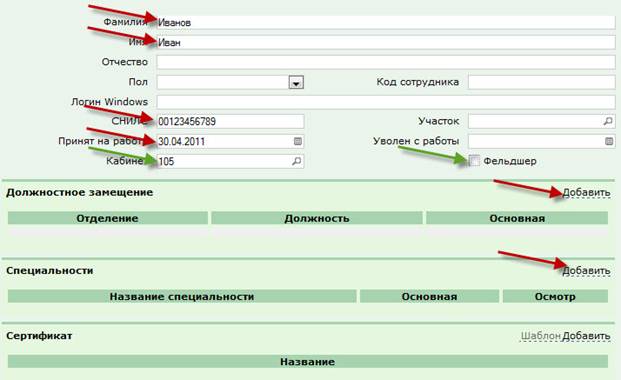621x380 pixels.
Task: Click the search icon in Кабинет field
Action: pos(296,161)
